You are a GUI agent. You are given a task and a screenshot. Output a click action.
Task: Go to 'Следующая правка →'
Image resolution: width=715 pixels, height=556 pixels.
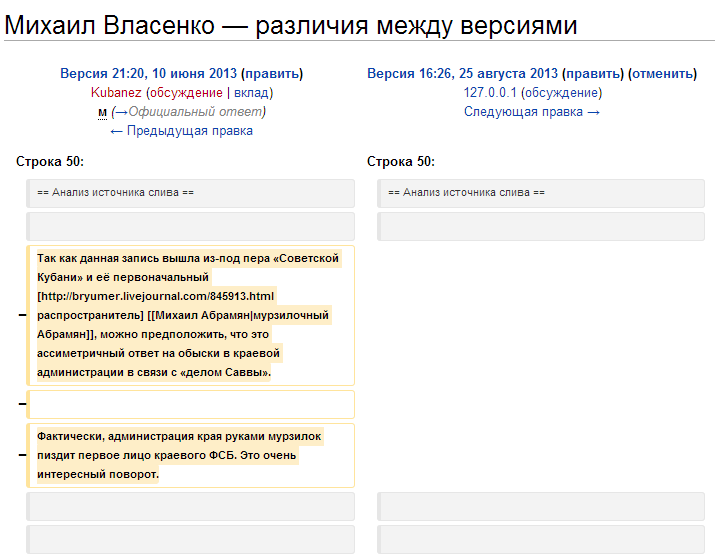532,111
